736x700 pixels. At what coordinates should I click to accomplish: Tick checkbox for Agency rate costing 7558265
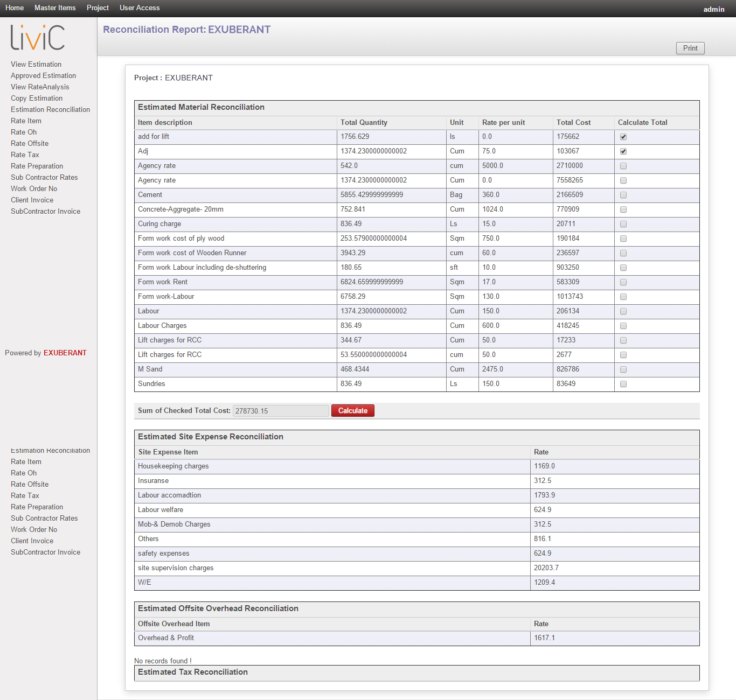click(x=623, y=180)
